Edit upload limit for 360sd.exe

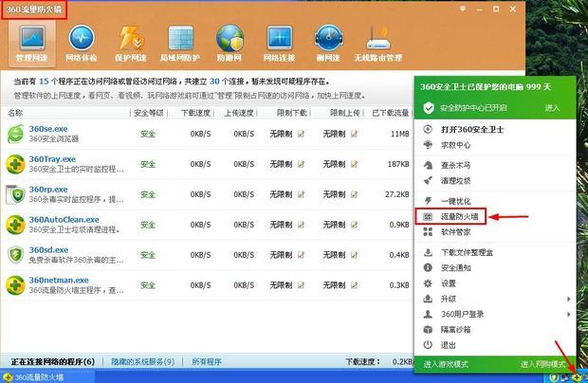coord(354,255)
